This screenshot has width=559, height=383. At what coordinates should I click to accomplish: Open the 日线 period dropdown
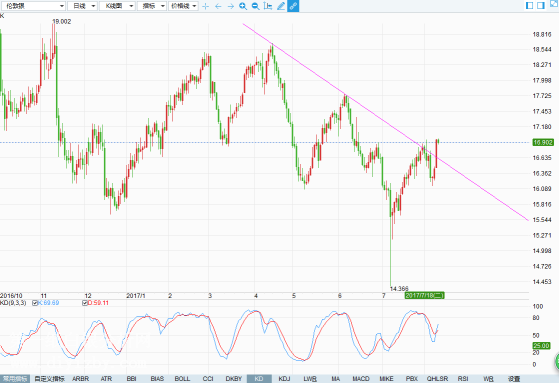(82, 6)
